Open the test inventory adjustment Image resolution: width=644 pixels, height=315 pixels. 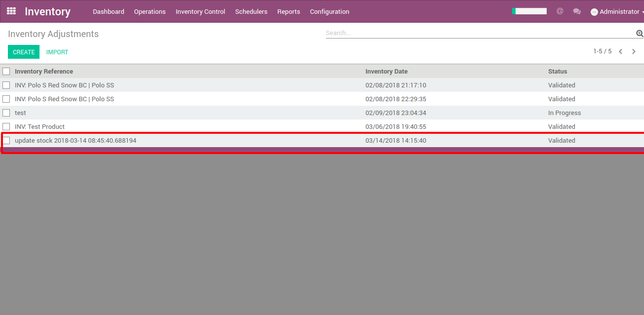20,113
